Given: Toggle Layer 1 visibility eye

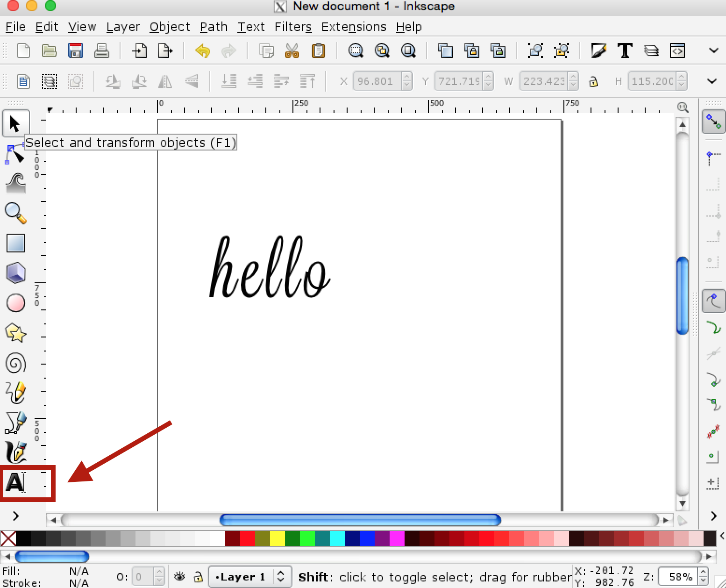Looking at the screenshot, I should (179, 576).
